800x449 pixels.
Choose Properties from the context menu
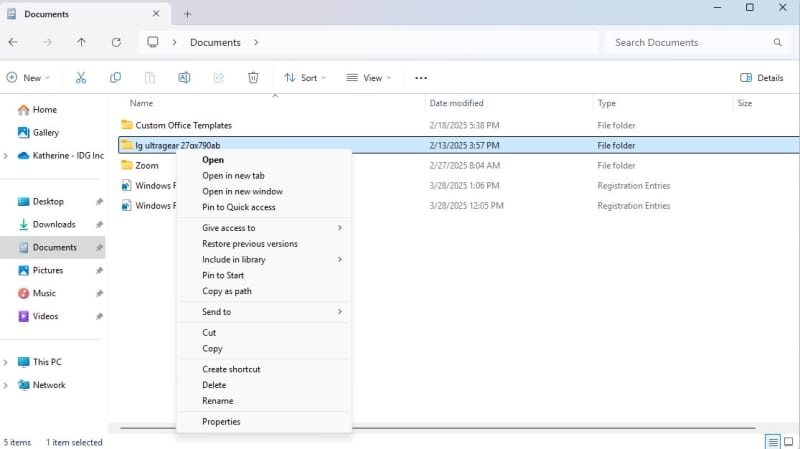click(221, 422)
